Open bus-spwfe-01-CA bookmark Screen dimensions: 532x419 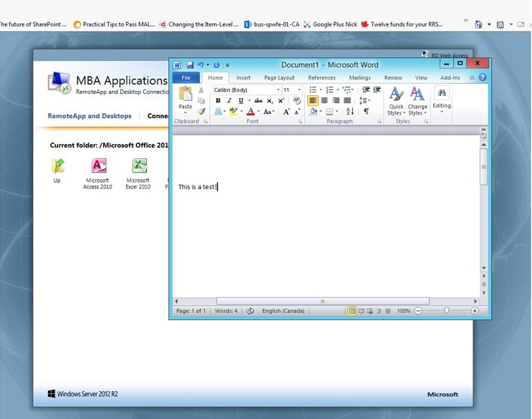tap(272, 24)
